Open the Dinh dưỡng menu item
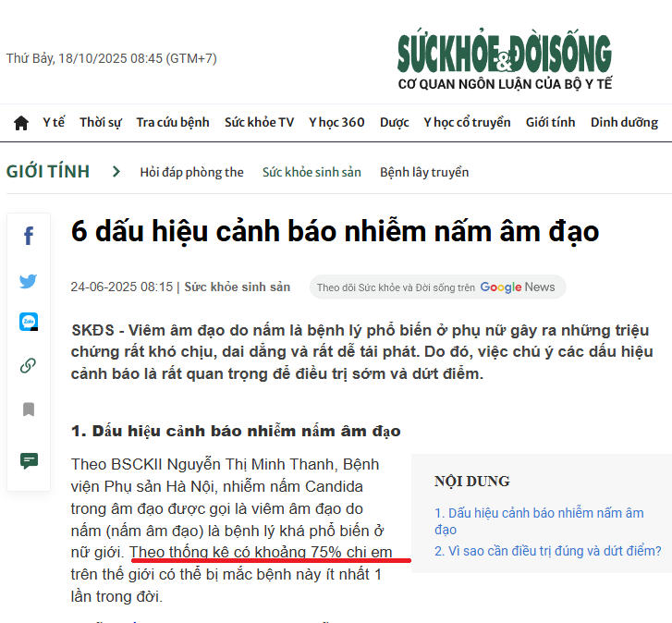Screen dimensions: 672x623 (x=624, y=123)
